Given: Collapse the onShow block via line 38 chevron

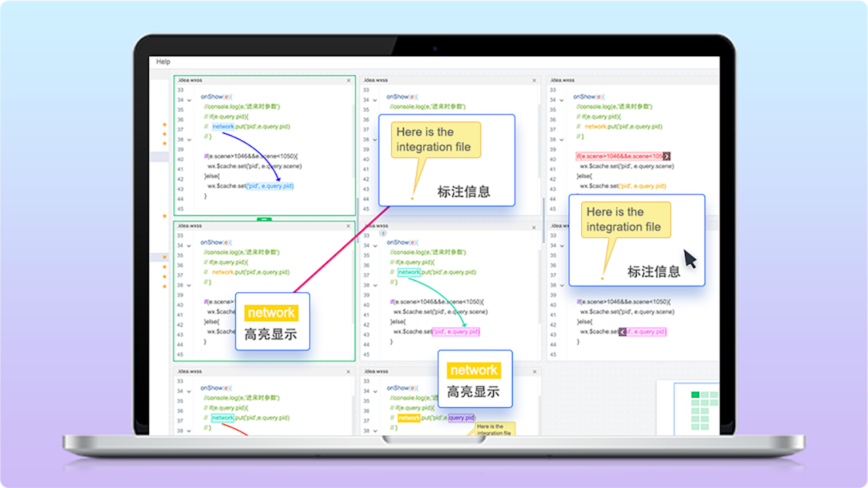Looking at the screenshot, I should 189,140.
